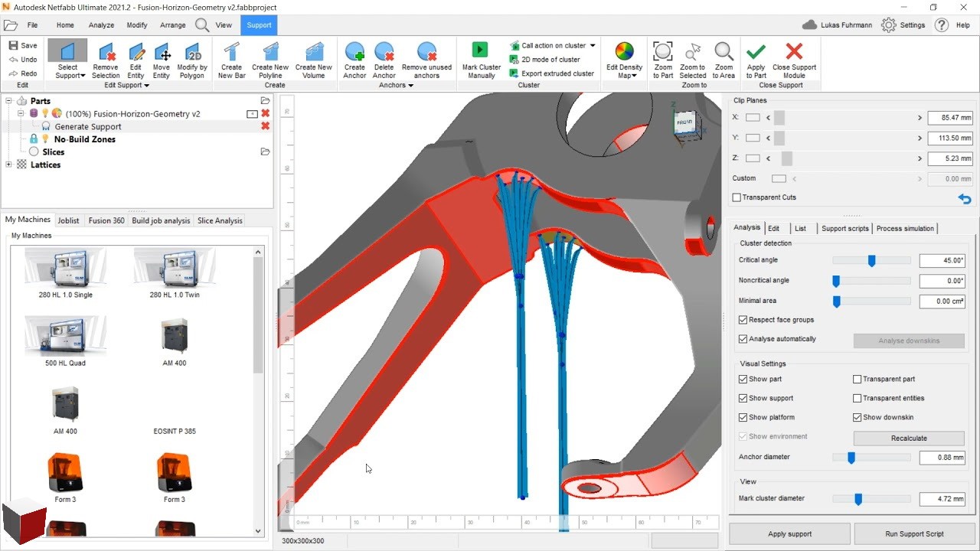Toggle the Show platform checkbox
The width and height of the screenshot is (980, 551).
tap(743, 417)
